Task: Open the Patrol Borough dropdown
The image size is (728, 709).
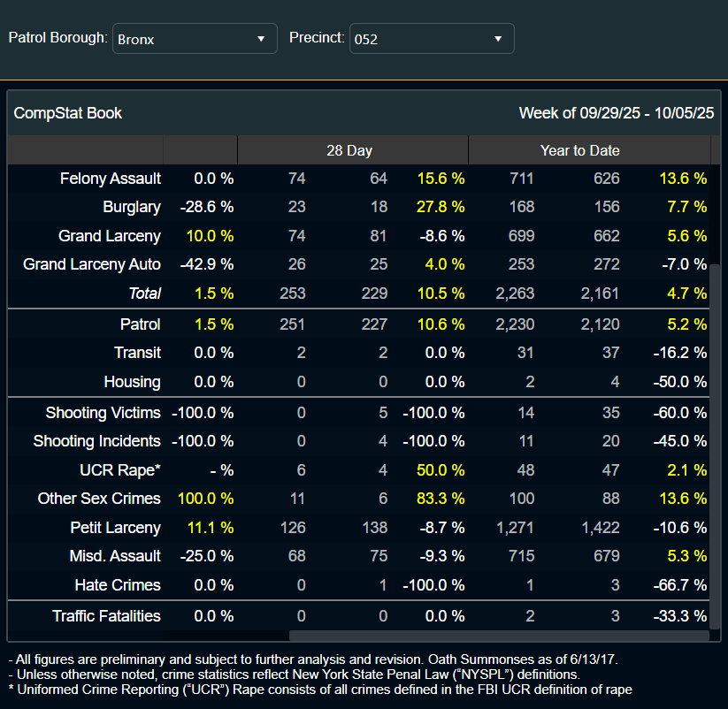Action: pos(194,39)
